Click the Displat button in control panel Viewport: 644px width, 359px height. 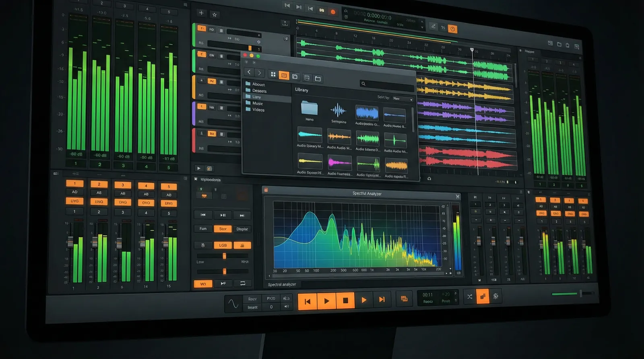242,229
